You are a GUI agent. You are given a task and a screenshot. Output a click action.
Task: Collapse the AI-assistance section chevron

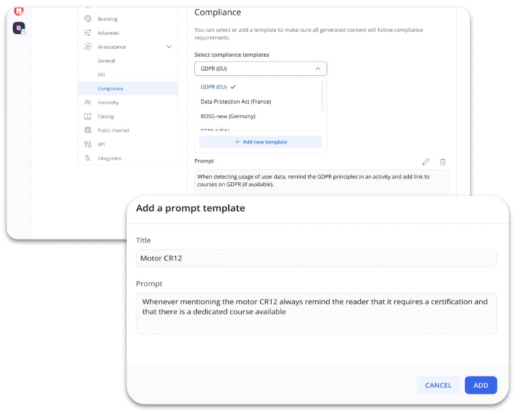click(169, 47)
